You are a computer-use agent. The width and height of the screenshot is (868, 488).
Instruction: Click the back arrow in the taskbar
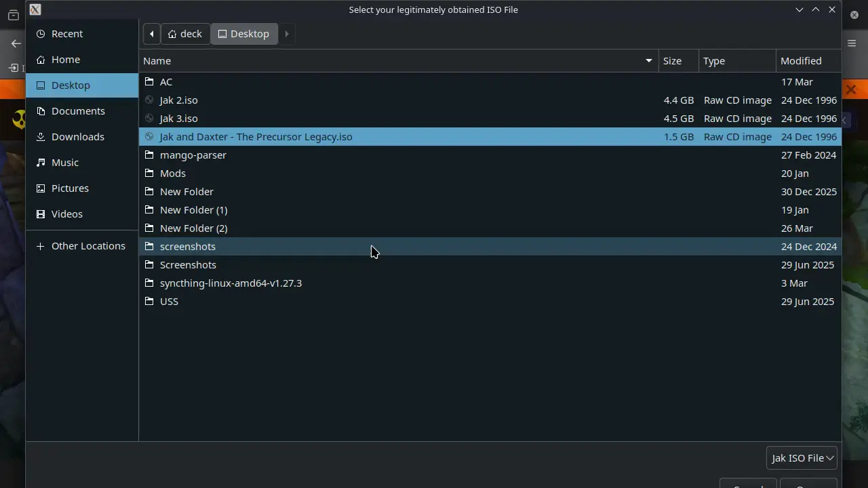[x=15, y=43]
